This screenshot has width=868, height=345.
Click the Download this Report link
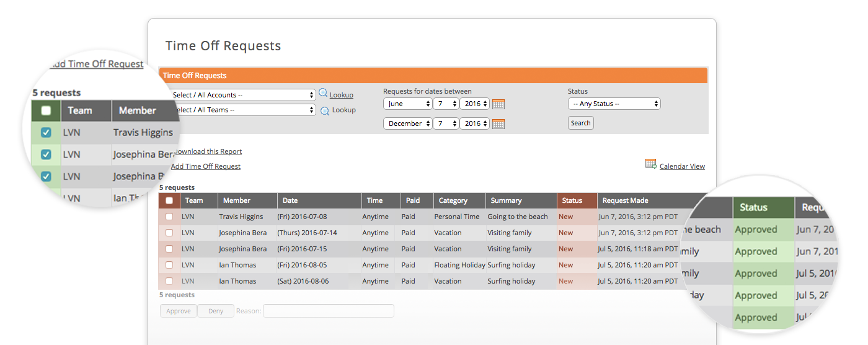(x=206, y=151)
